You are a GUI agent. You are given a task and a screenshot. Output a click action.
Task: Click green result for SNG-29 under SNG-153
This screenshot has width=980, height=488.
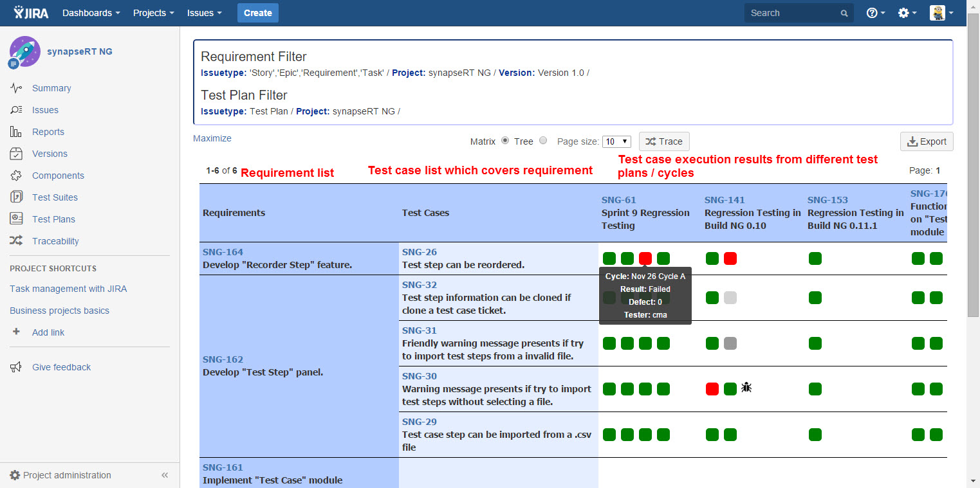coord(815,435)
